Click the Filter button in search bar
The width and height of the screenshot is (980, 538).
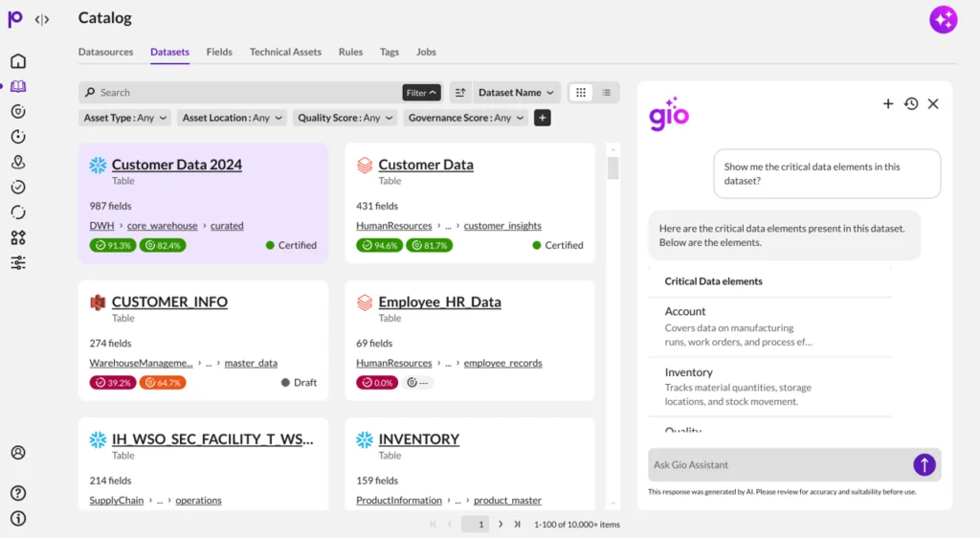421,93
